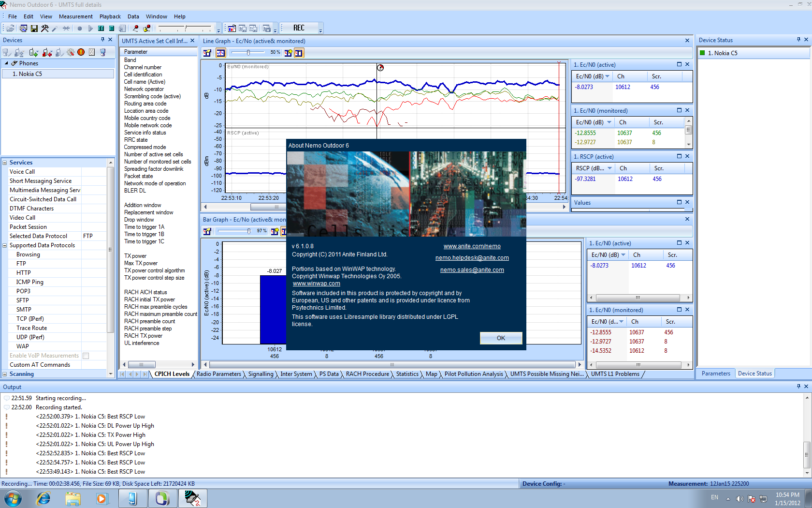Open the www.winwap.com link
The width and height of the screenshot is (812, 508).
(316, 284)
